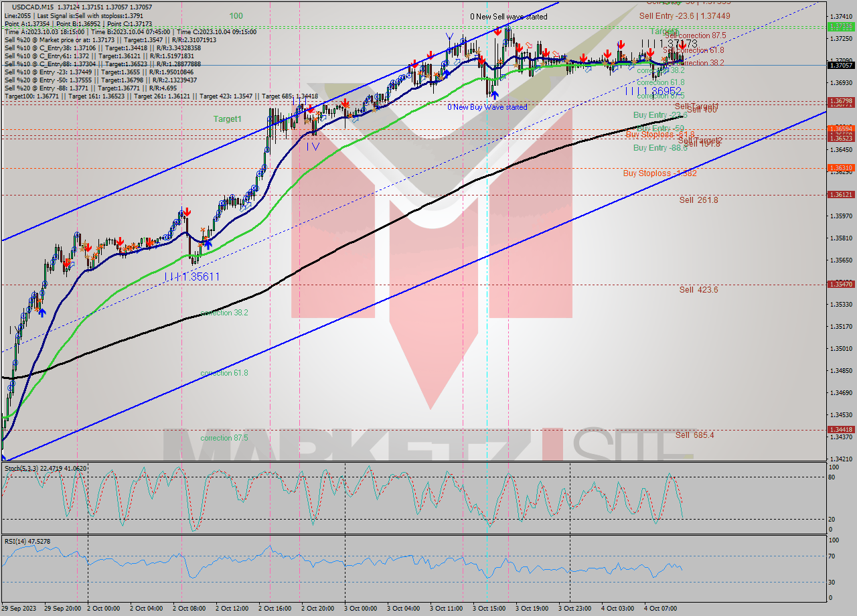Click the RSI(14) 47.5278 indicator label
The height and width of the screenshot is (616, 857).
point(27,541)
